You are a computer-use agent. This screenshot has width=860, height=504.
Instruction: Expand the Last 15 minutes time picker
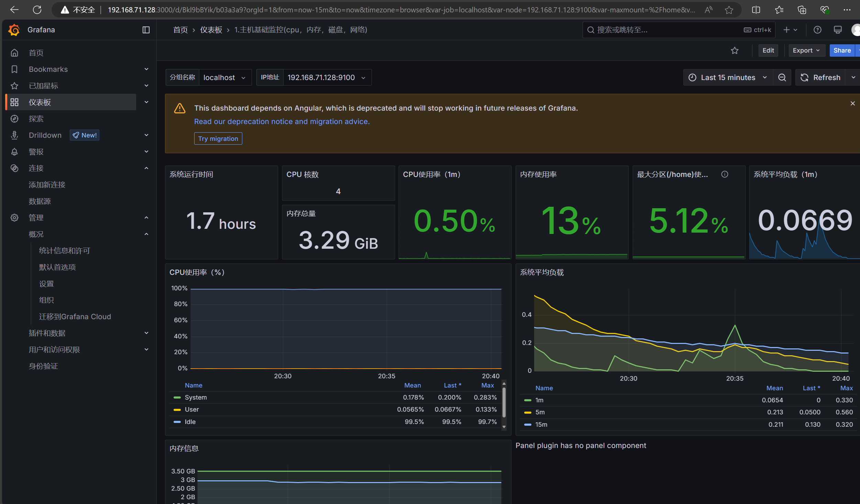(728, 77)
